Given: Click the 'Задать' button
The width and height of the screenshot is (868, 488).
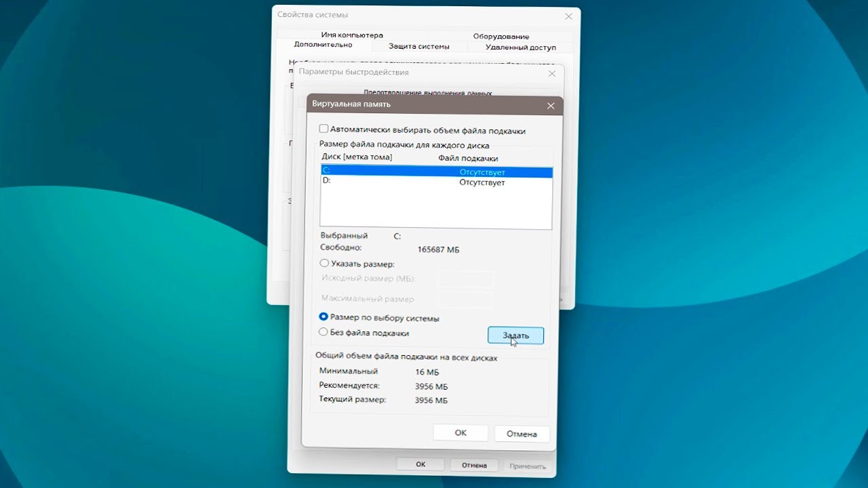Looking at the screenshot, I should 515,335.
